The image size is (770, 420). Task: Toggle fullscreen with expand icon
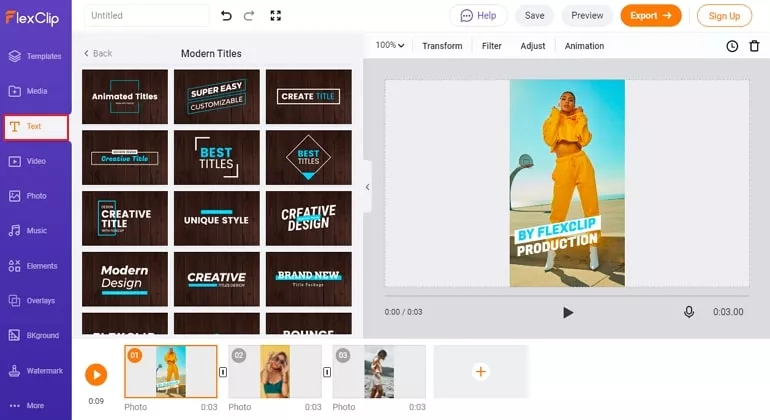(276, 16)
